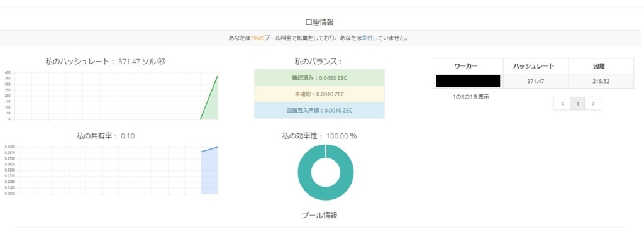Image resolution: width=644 pixels, height=232 pixels.
Task: Go to next page of worker table
Action: coord(594,104)
